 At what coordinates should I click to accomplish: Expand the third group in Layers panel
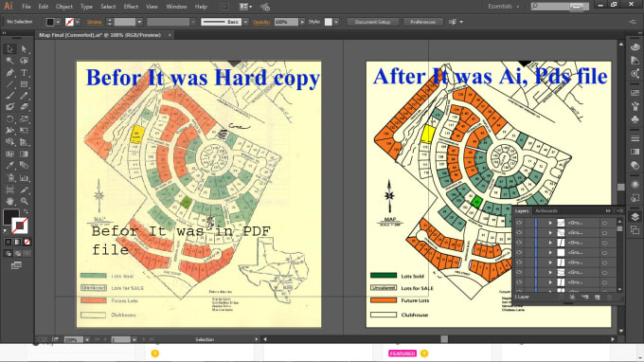[x=550, y=243]
